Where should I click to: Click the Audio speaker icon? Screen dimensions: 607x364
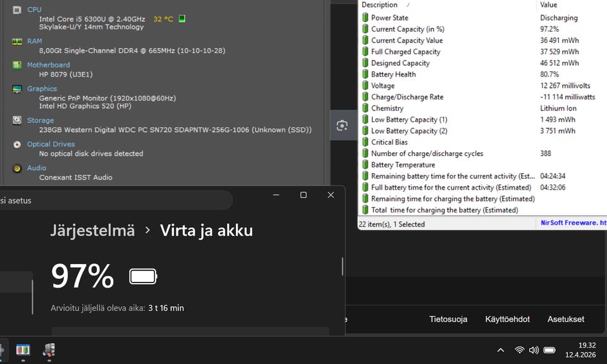(x=17, y=168)
